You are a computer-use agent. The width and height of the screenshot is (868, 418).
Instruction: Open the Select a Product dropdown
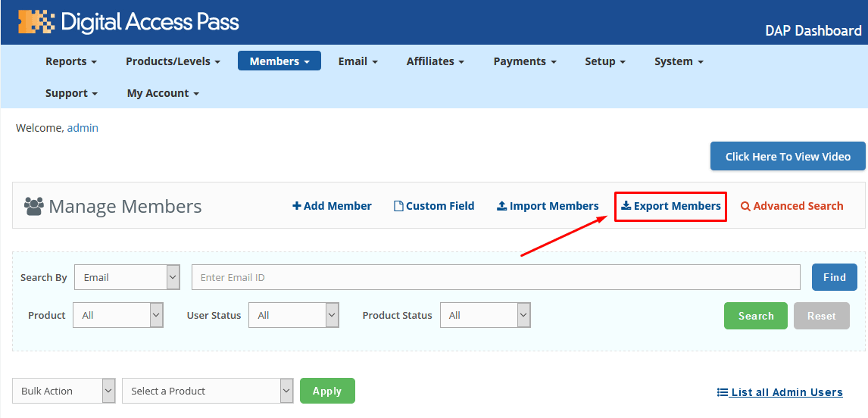(208, 391)
